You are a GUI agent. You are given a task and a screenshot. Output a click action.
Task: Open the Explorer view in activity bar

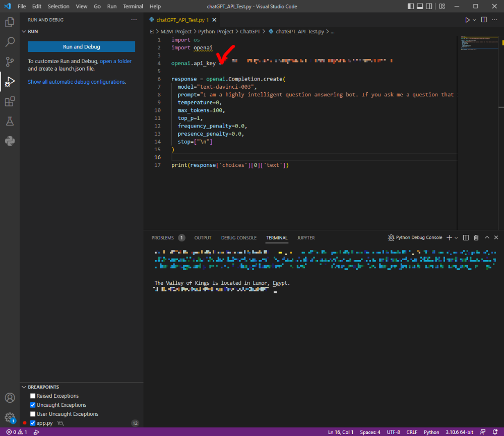point(10,22)
